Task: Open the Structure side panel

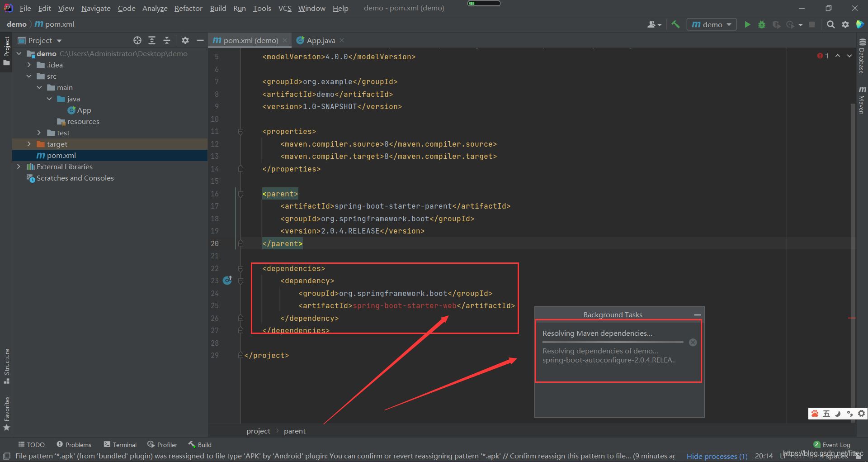Action: tap(6, 366)
